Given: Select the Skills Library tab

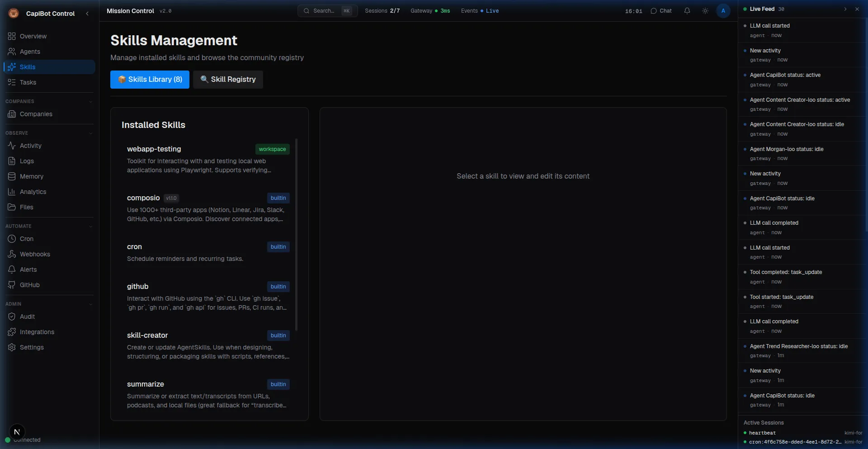Looking at the screenshot, I should pos(150,80).
